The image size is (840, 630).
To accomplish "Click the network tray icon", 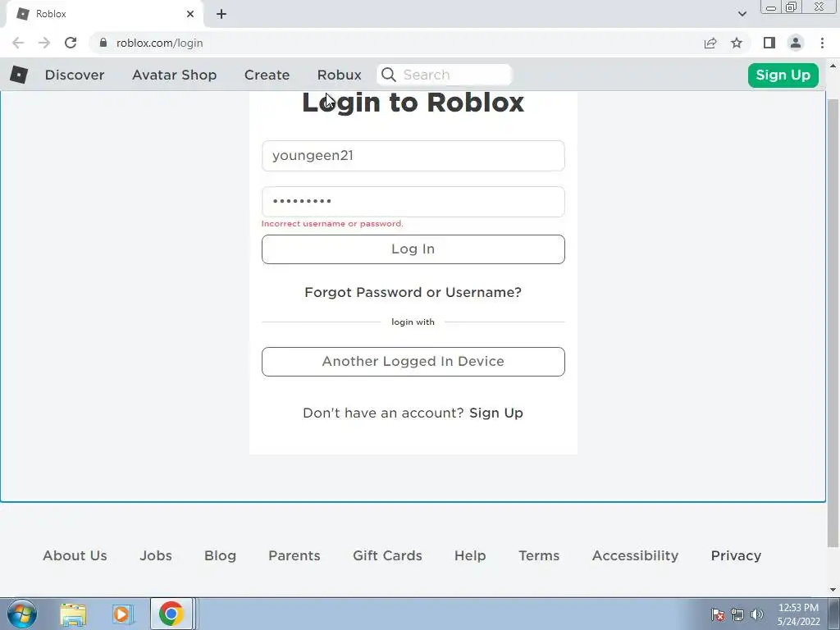I will tap(737, 614).
